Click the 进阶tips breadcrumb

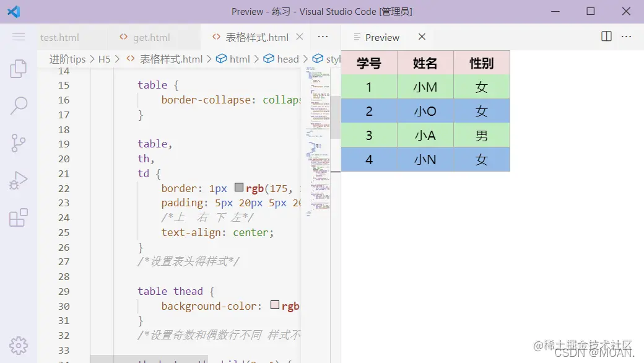coord(67,59)
